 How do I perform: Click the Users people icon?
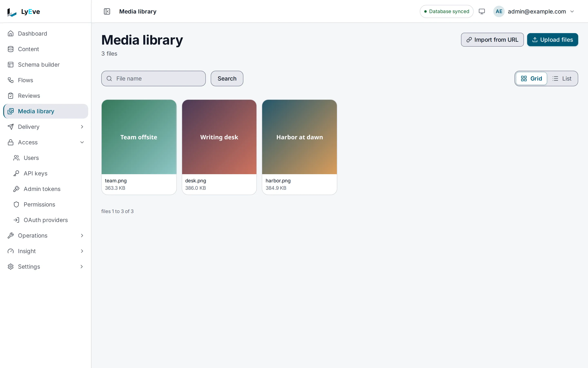(x=16, y=158)
